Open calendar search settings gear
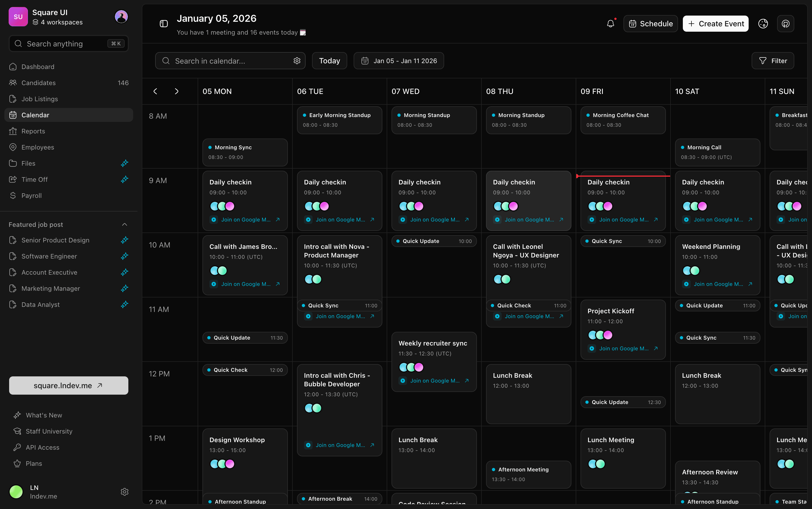The height and width of the screenshot is (509, 812). 297,61
